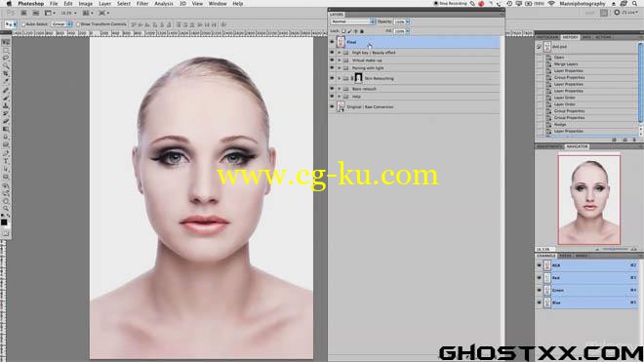Switch to the Adjustments tab
This screenshot has width=644, height=362.
549,146
